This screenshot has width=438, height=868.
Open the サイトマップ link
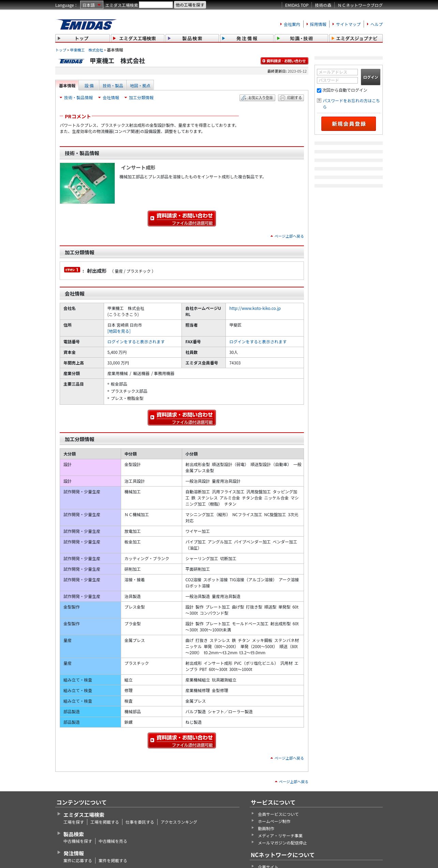tap(348, 24)
